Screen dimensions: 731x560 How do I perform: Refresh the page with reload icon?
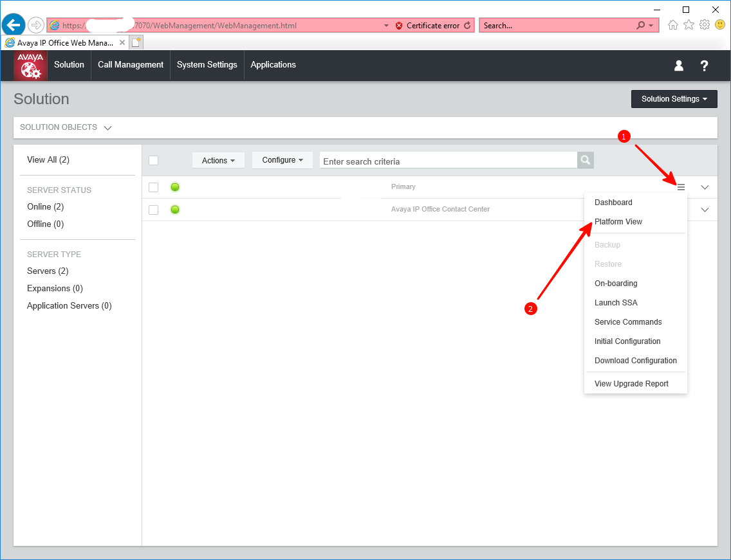coord(467,25)
